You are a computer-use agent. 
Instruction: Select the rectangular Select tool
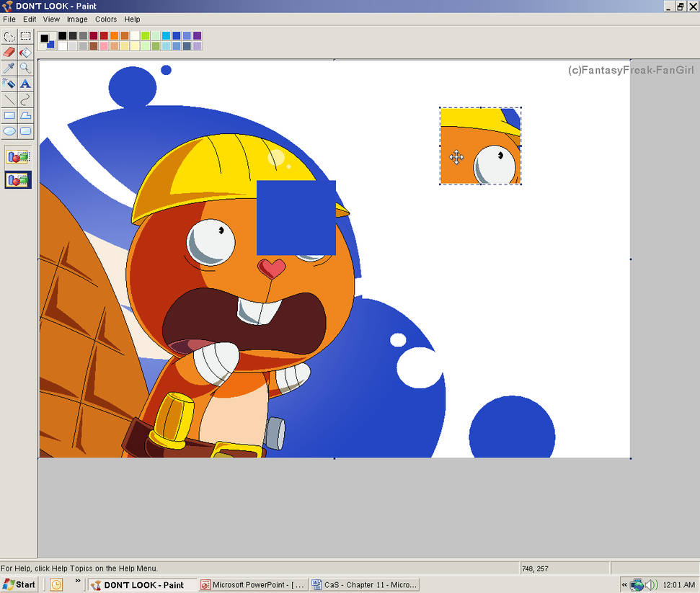tap(25, 37)
